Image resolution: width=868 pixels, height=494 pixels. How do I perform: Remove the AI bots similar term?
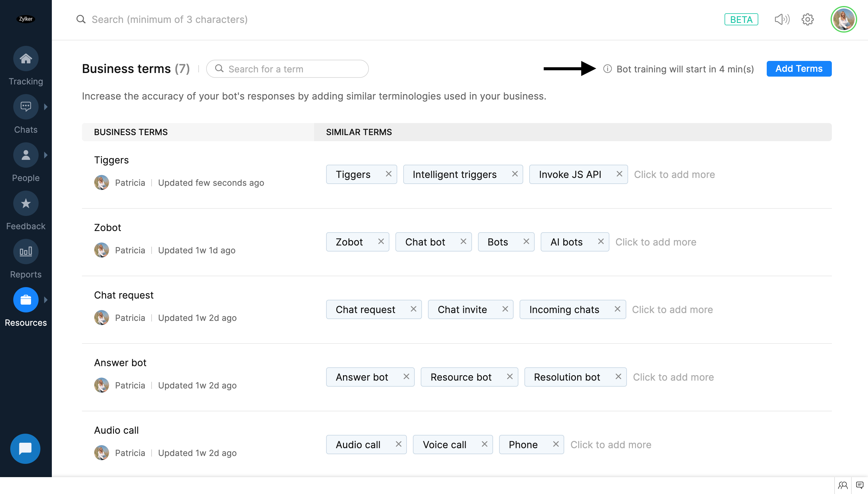[600, 242]
